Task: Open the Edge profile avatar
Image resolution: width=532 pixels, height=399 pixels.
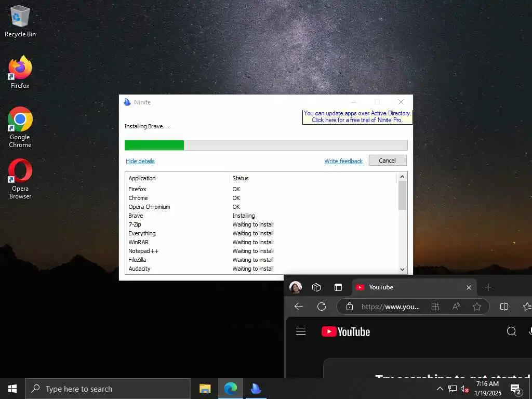Action: pyautogui.click(x=296, y=287)
